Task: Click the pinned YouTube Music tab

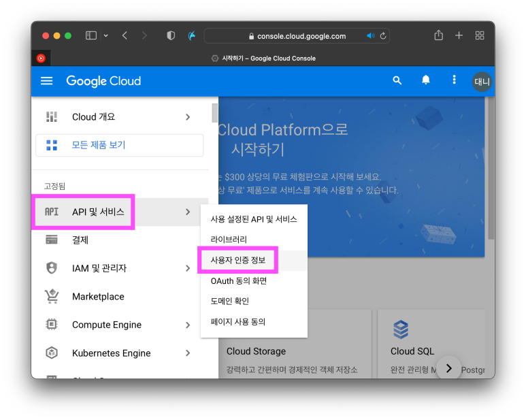Action: click(x=41, y=58)
